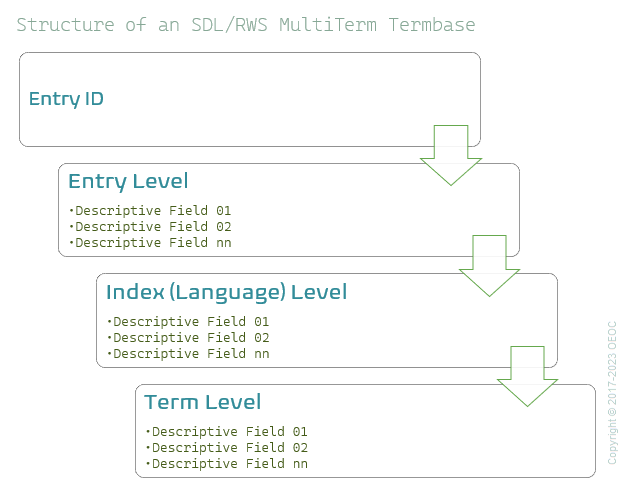Image resolution: width=629 pixels, height=498 pixels.
Task: Choose Descriptive Field 02 under Index (Language) Level
Action: pos(190,338)
